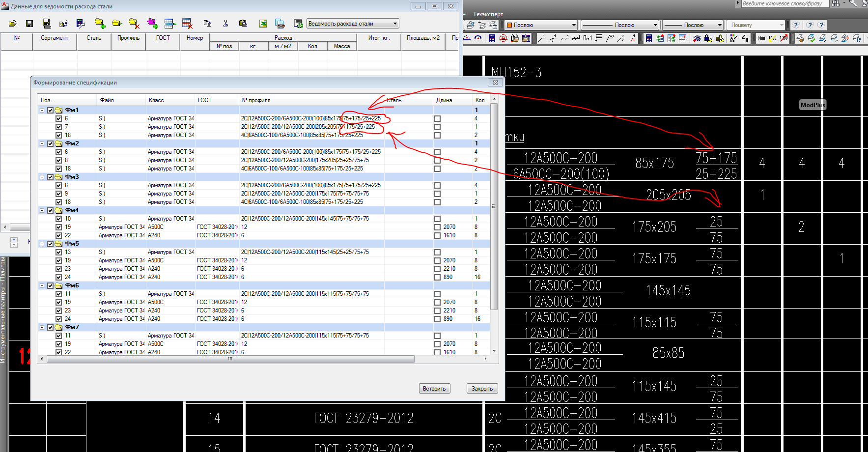Click the copy icon in the steel data toolbar
This screenshot has width=868, height=452.
pyautogui.click(x=207, y=24)
